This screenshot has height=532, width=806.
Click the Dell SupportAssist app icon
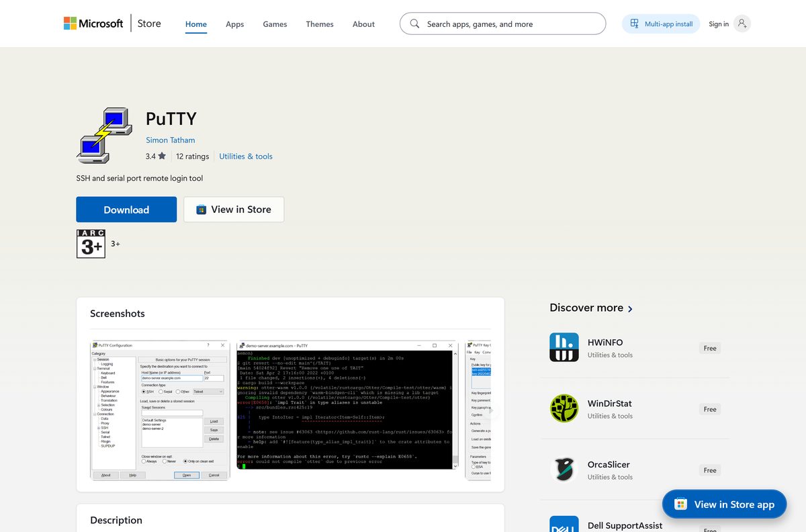click(x=564, y=524)
